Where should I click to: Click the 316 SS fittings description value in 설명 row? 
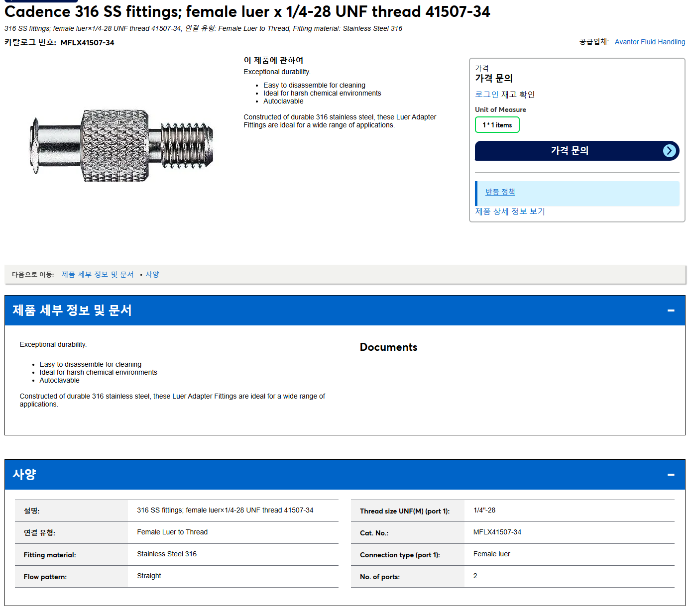click(225, 510)
